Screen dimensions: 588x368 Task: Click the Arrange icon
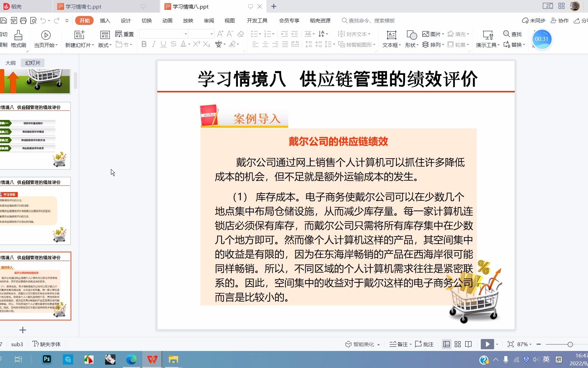pos(425,45)
